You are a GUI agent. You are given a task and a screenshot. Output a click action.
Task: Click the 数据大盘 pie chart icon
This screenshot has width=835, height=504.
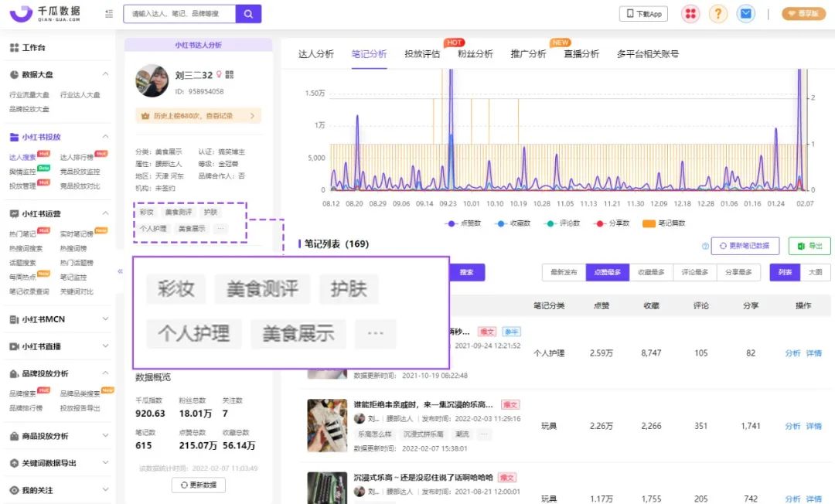pos(15,74)
